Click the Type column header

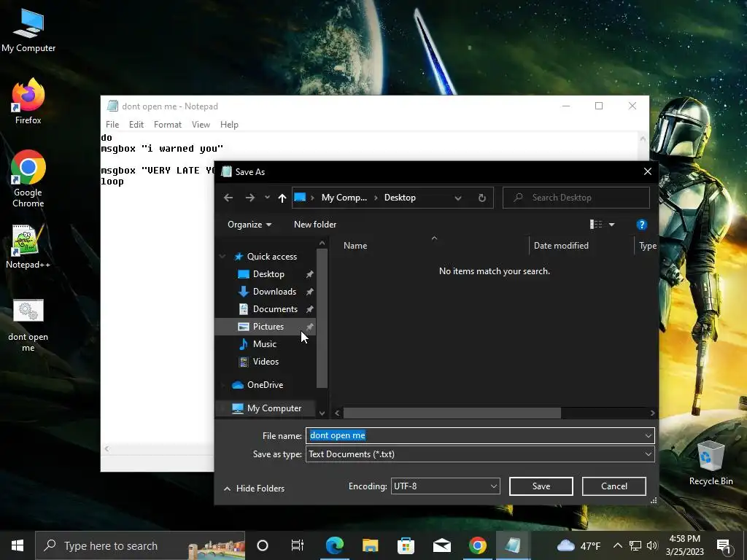pyautogui.click(x=647, y=246)
